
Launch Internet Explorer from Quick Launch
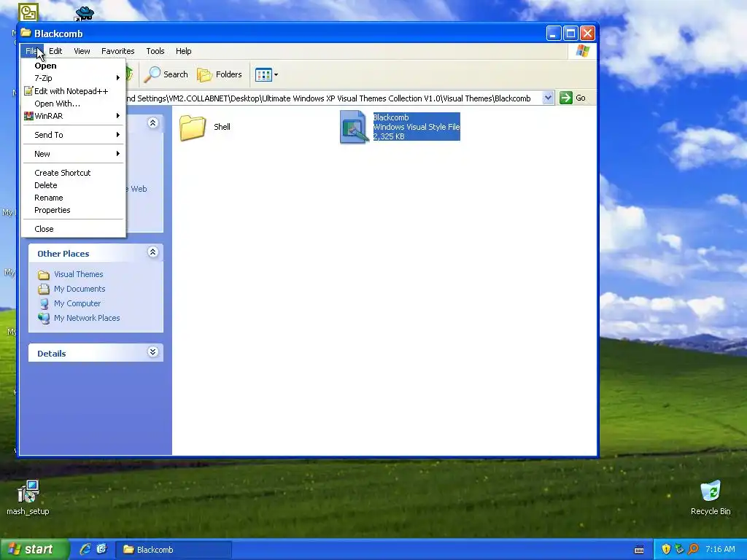tap(85, 550)
